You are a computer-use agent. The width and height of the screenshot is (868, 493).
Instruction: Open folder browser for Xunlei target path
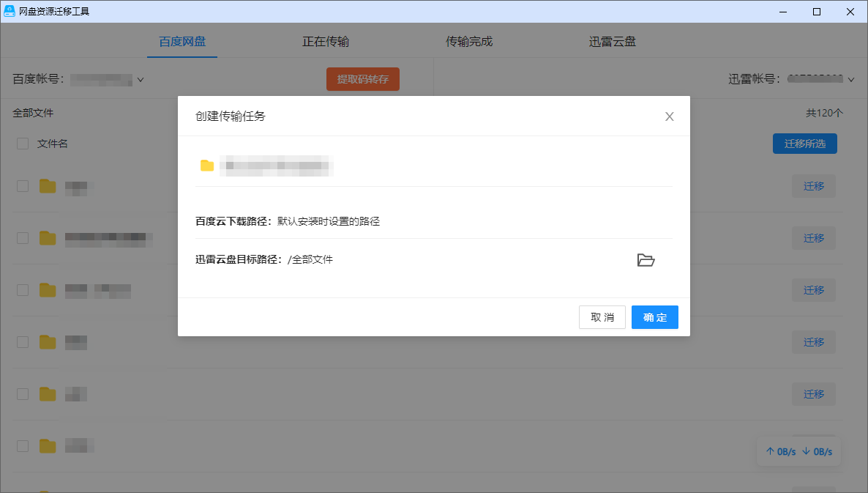pyautogui.click(x=646, y=260)
